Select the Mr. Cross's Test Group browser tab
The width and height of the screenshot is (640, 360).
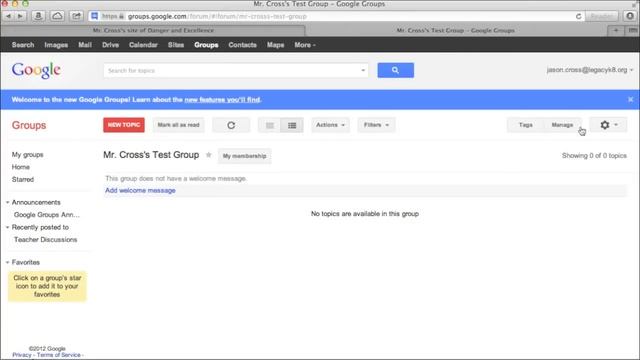(x=456, y=30)
